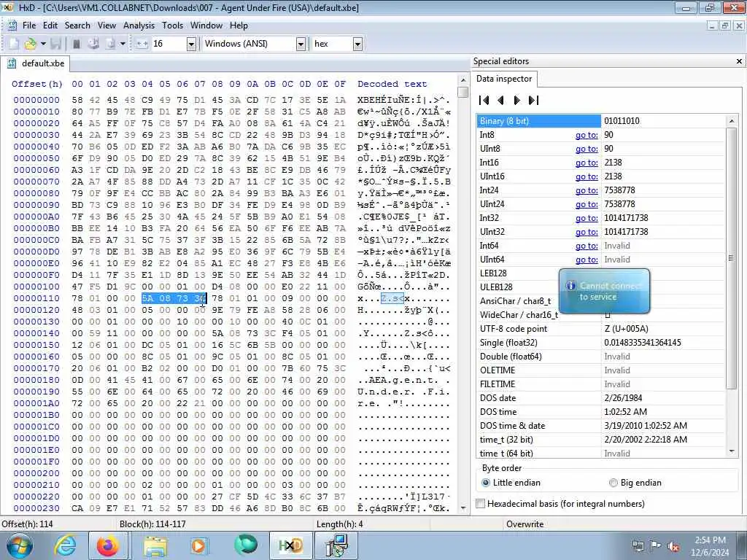Click the HxD taskbar button
This screenshot has height=560, width=747.
point(290,545)
